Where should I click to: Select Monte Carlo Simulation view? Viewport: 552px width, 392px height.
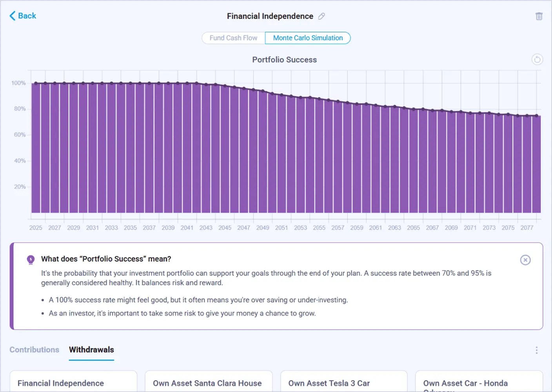(308, 38)
